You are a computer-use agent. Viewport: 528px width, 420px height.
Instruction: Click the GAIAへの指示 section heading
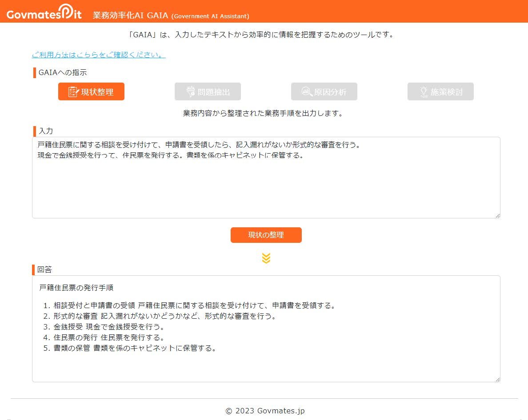click(x=63, y=72)
